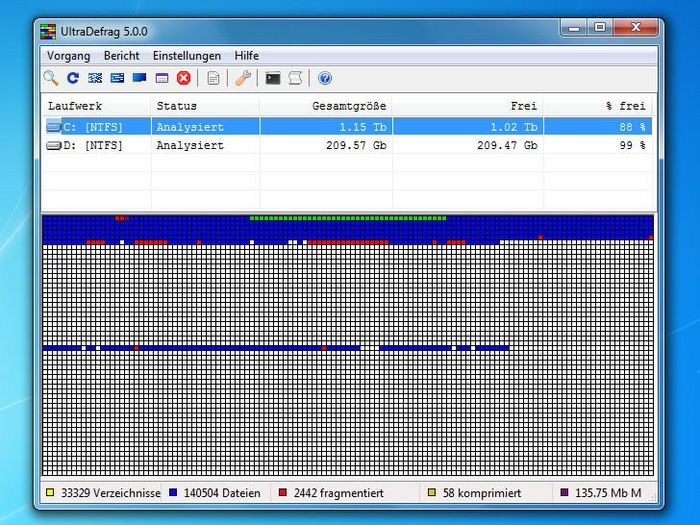Stop the job with red X icon
Viewport: 700px width, 525px height.
pyautogui.click(x=183, y=78)
